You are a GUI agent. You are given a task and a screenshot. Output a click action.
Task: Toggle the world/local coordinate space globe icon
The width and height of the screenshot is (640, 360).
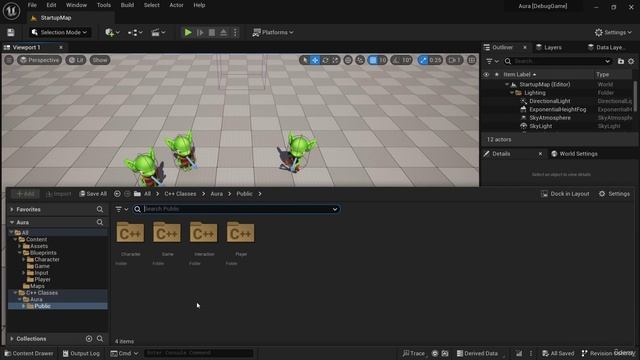[348, 60]
